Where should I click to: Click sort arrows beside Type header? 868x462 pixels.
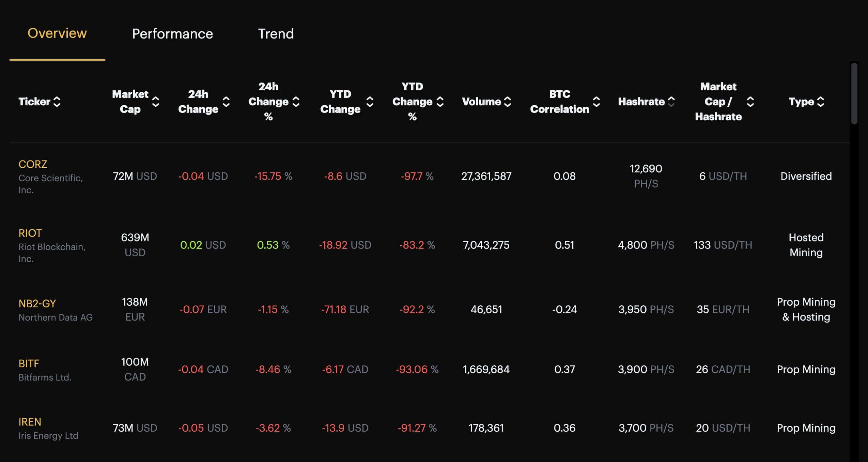pyautogui.click(x=821, y=102)
